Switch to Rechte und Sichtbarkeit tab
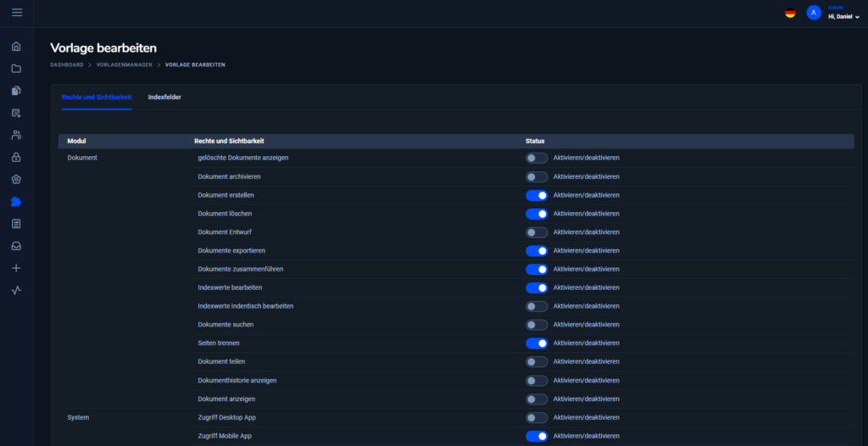 [x=97, y=97]
